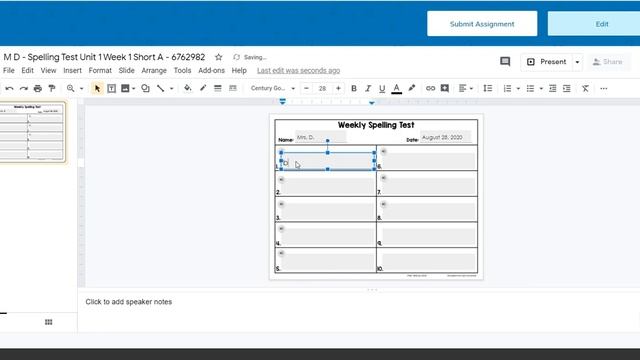Select the Paint format tool

tap(52, 89)
